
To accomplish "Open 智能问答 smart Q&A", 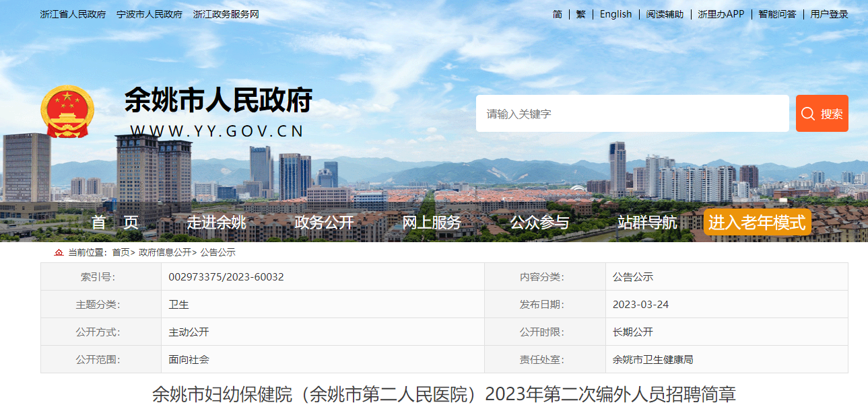I will click(777, 14).
